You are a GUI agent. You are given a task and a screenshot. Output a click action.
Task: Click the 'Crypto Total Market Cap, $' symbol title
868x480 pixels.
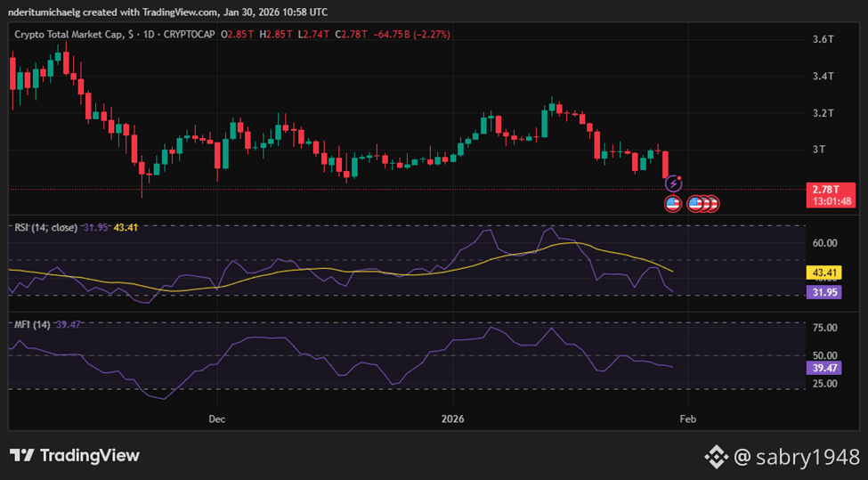[74, 35]
